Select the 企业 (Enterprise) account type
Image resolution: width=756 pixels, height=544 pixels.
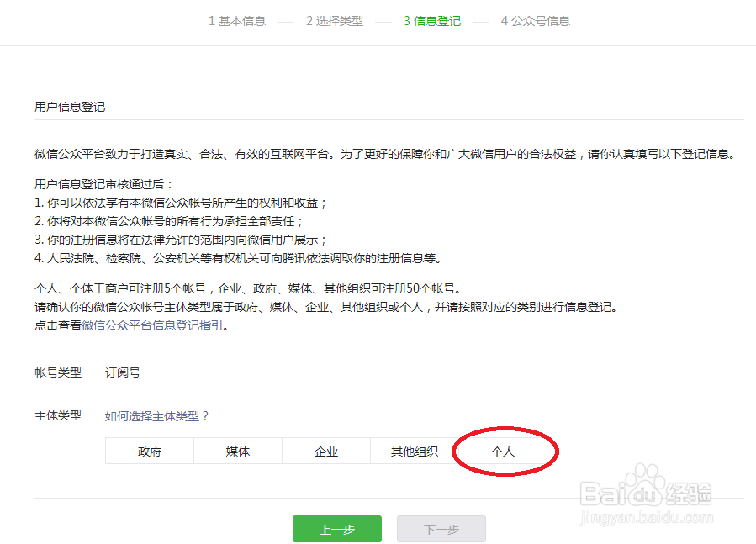point(326,451)
